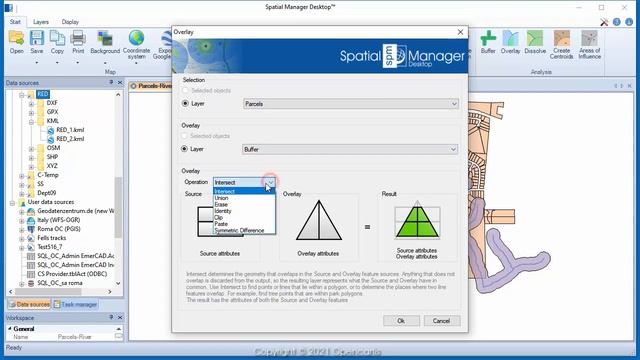The height and width of the screenshot is (360, 640).
Task: Launch the Buffer analysis tool
Action: [x=488, y=42]
